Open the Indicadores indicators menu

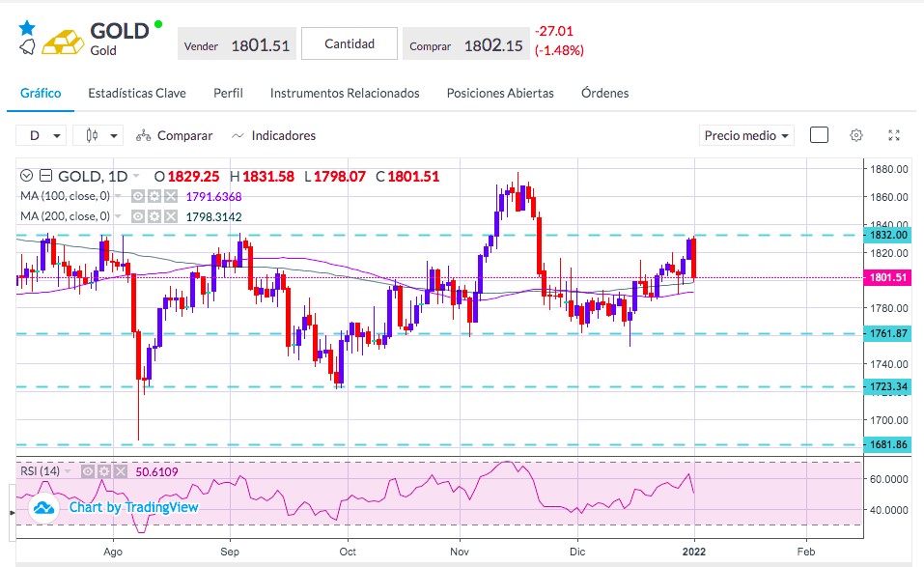[273, 135]
